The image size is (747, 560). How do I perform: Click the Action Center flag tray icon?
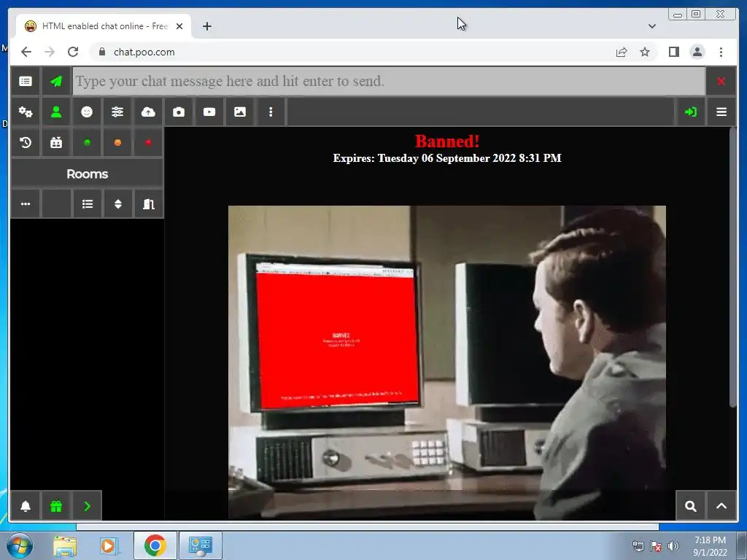click(x=656, y=546)
